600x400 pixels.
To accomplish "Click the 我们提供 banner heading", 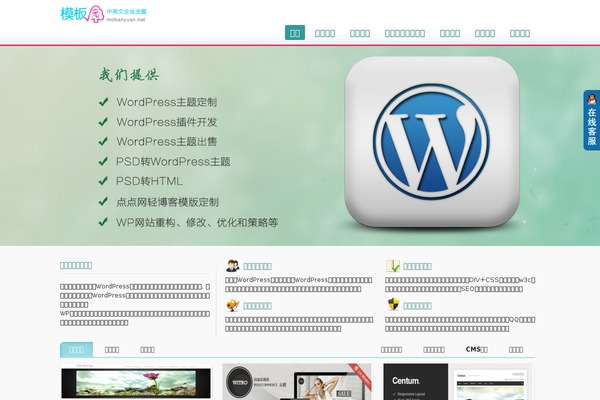I will tap(129, 74).
